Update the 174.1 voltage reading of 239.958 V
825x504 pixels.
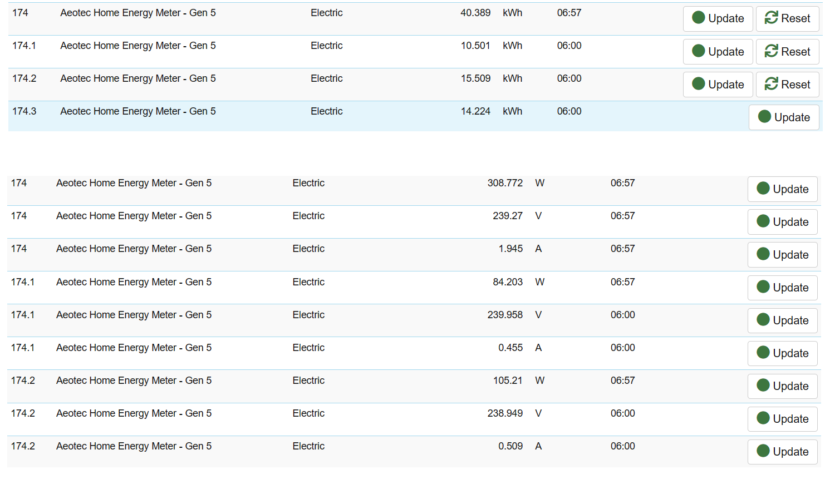point(782,320)
